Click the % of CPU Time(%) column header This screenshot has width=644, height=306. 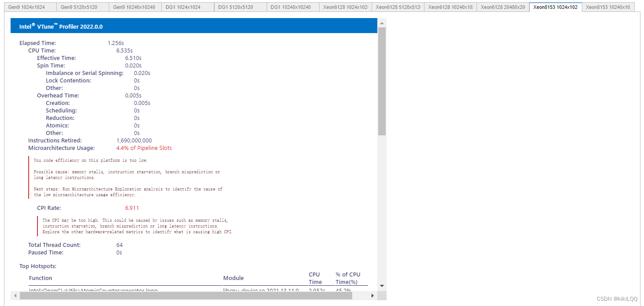pos(348,278)
